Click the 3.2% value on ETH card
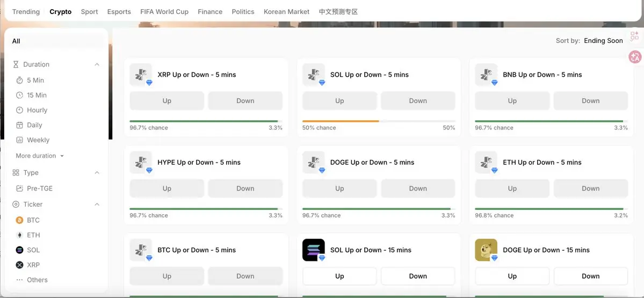The image size is (644, 298). [621, 215]
